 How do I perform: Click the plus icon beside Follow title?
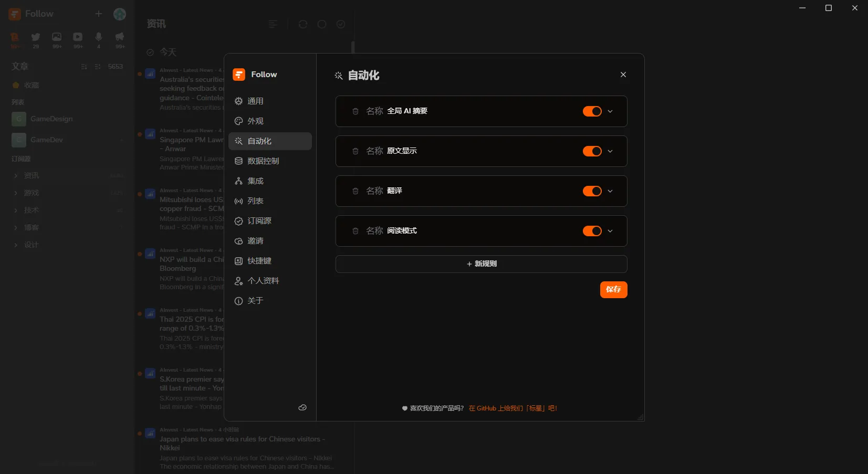99,14
